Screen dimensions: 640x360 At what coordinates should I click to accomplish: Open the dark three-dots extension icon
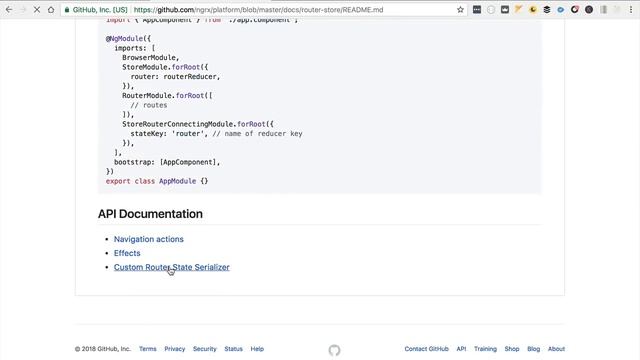[x=477, y=9]
